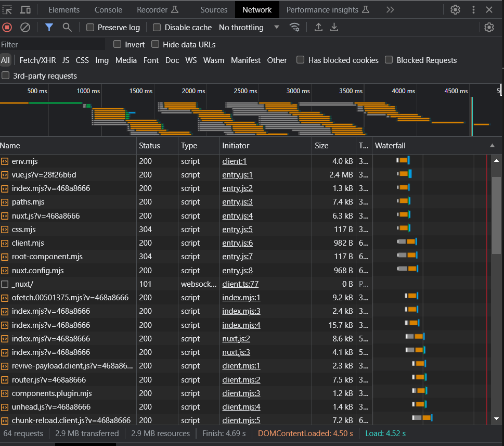Open the No throttling dropdown
Screen dimensions: 504x446
click(x=249, y=27)
